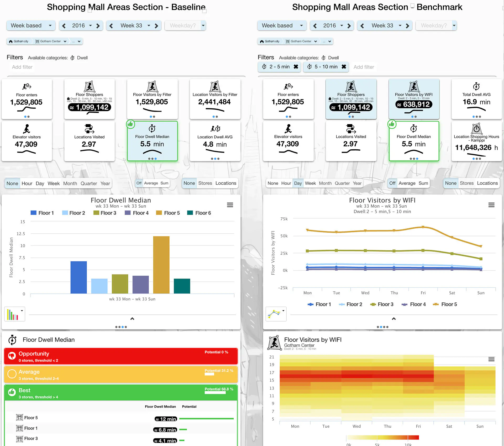Remove the 2 - 5 min dwell filter

point(296,67)
